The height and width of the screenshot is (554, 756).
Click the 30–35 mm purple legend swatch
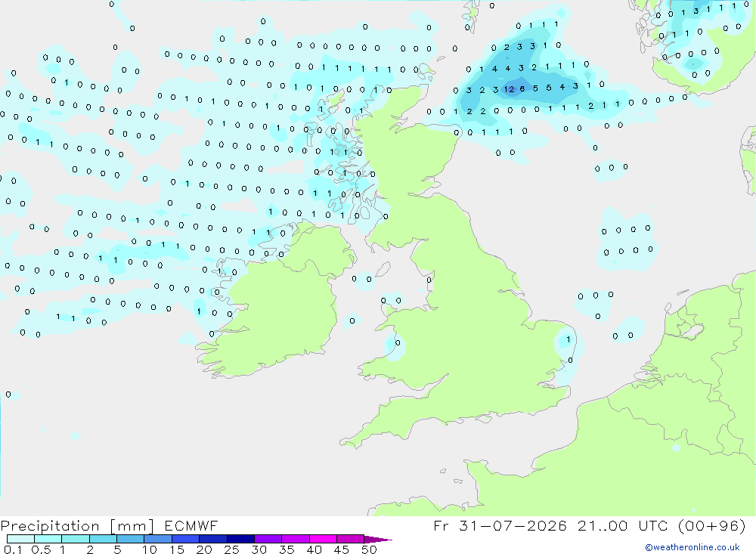(268, 539)
